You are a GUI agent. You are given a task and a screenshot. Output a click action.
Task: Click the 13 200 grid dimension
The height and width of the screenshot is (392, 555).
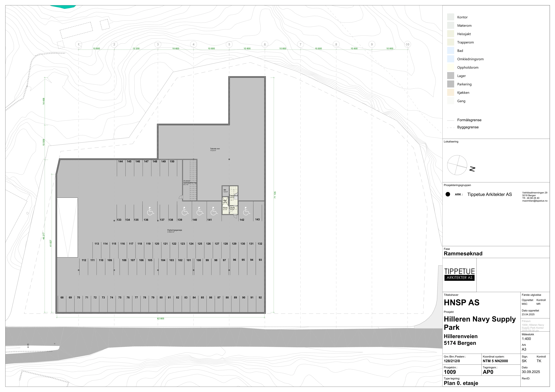click(136, 49)
